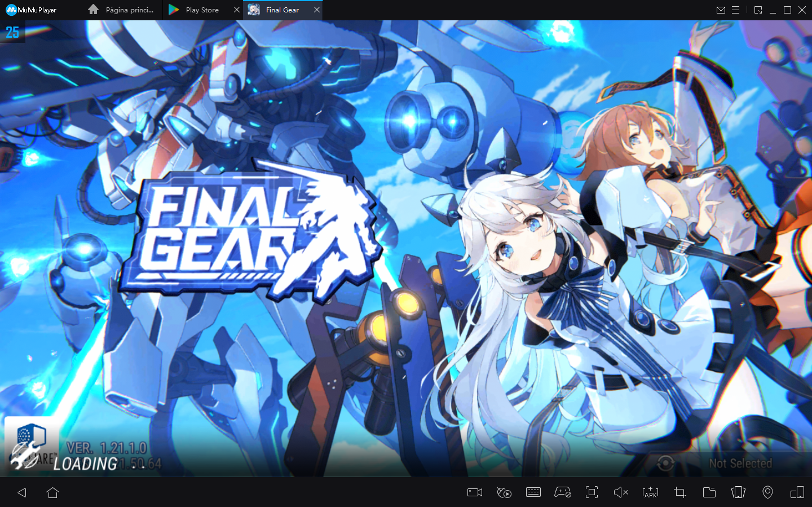812x507 pixels.
Task: Open the keyboard mapping editor
Action: (533, 492)
